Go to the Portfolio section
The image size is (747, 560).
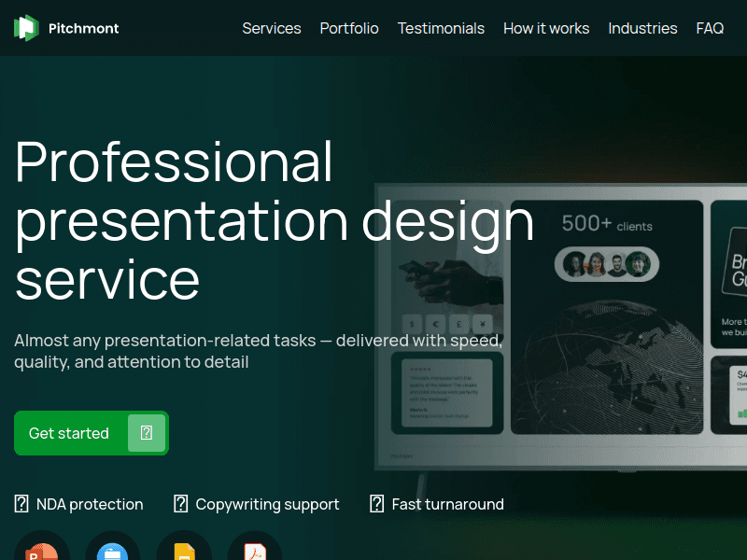click(349, 28)
